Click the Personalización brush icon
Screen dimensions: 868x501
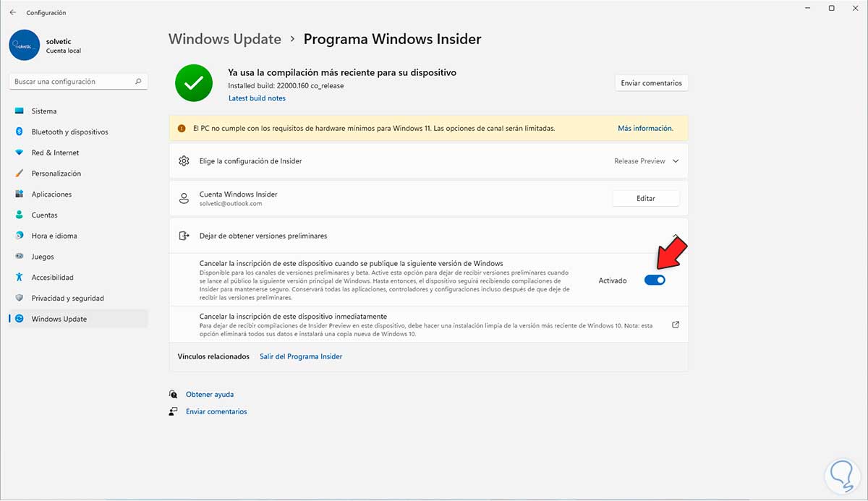click(x=19, y=174)
